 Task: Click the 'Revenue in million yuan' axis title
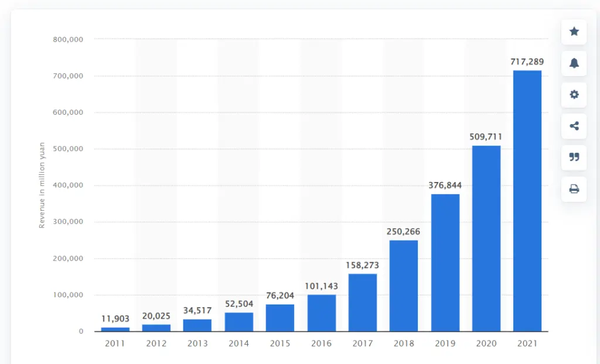point(42,186)
